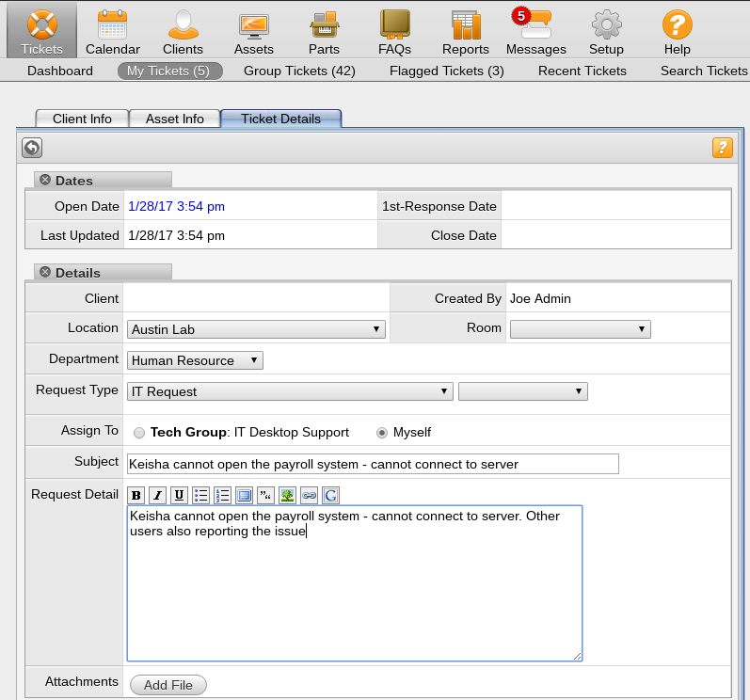Select Tech Group IT Desktop Support radio
Screen dimensions: 750x700
click(139, 433)
